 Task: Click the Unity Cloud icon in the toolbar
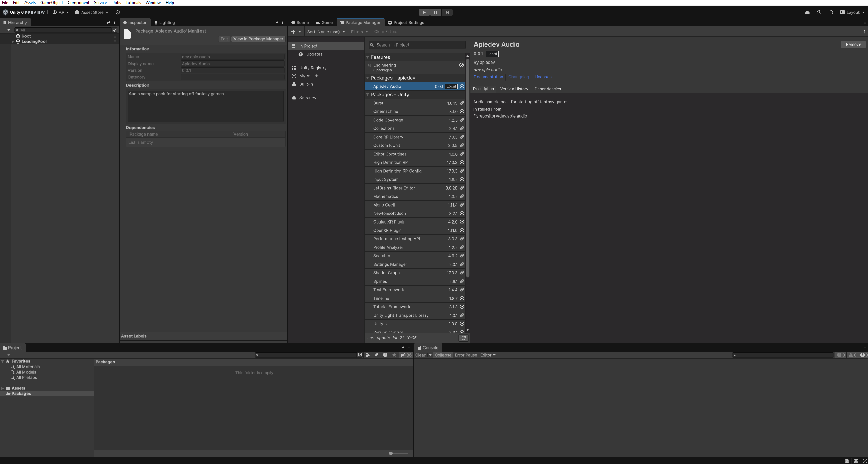coord(807,12)
